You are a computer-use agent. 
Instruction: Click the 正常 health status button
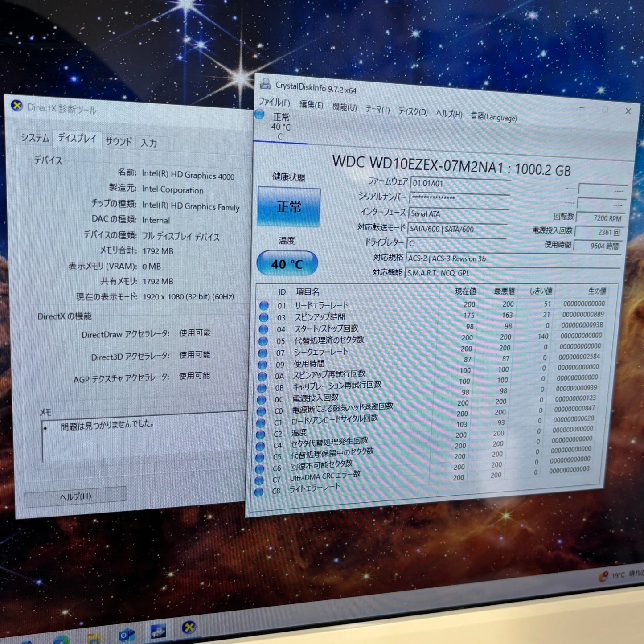(x=289, y=207)
